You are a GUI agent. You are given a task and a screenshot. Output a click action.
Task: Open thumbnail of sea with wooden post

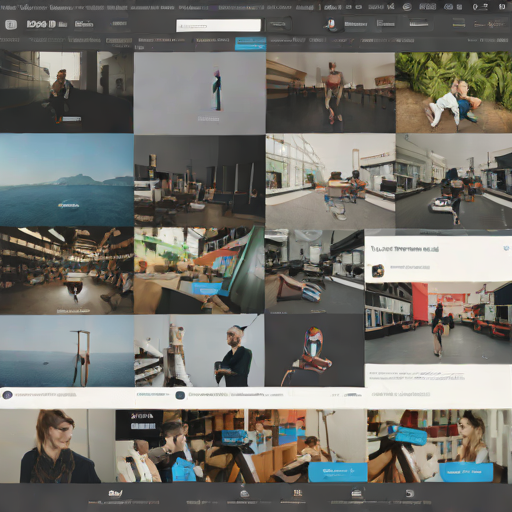click(66, 351)
